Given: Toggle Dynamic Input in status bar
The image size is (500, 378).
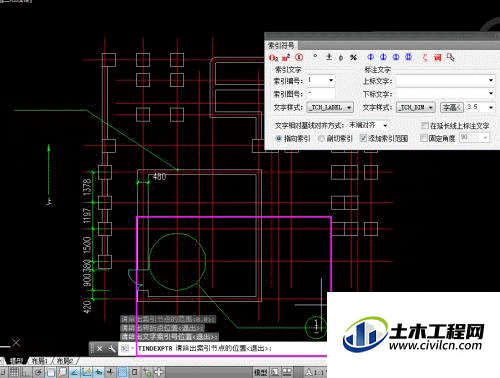Looking at the screenshot, I should [x=98, y=372].
